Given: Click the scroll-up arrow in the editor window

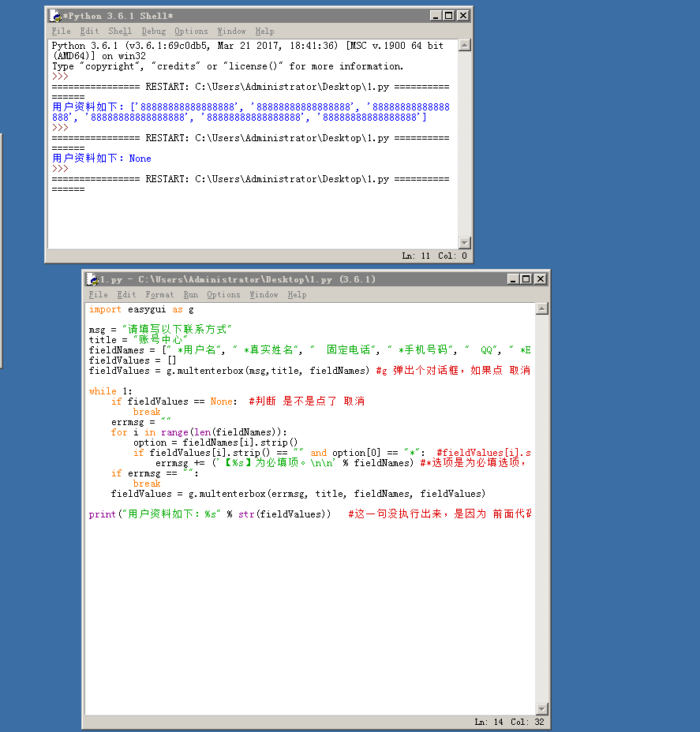Looking at the screenshot, I should tap(542, 308).
